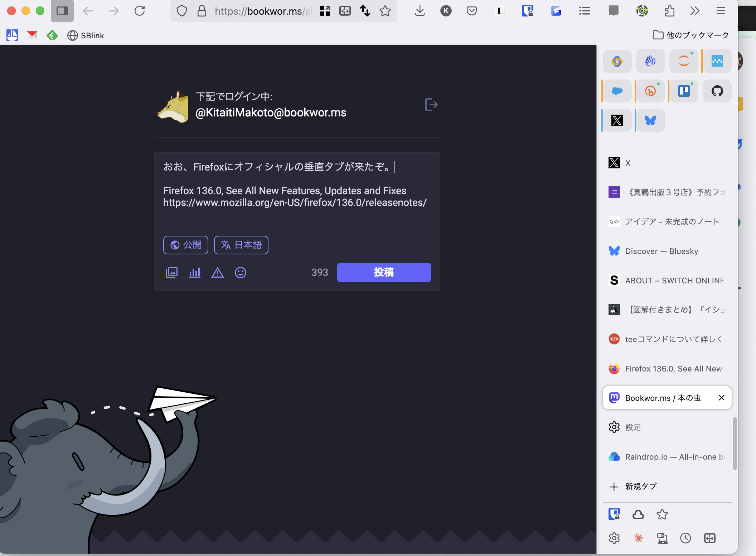Image resolution: width=756 pixels, height=556 pixels.
Task: Open the pinned Trello tab icon
Action: [x=684, y=91]
